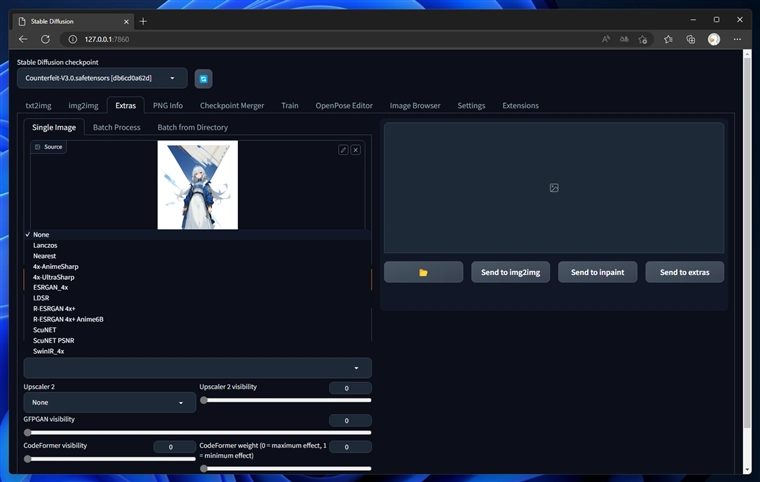This screenshot has width=760, height=482.
Task: Select ESRGAN_4x from the list
Action: [198, 287]
